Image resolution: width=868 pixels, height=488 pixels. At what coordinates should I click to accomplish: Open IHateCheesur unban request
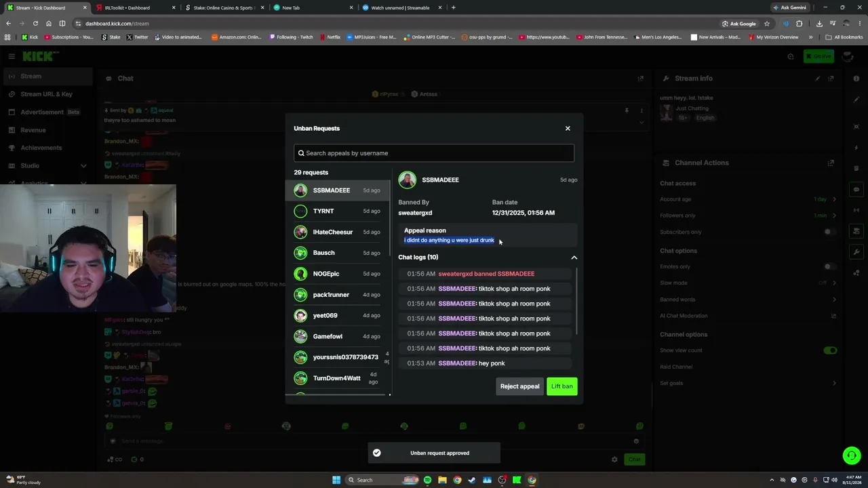pyautogui.click(x=338, y=232)
